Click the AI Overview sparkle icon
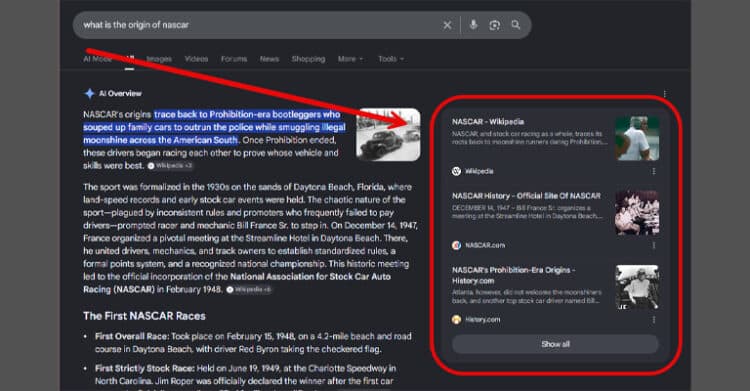The width and height of the screenshot is (750, 391). coord(89,93)
